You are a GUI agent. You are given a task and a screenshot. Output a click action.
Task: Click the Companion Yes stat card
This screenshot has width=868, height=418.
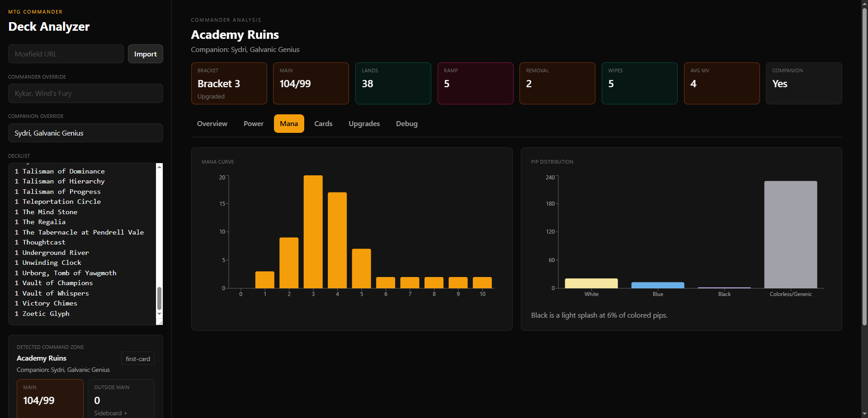click(804, 84)
